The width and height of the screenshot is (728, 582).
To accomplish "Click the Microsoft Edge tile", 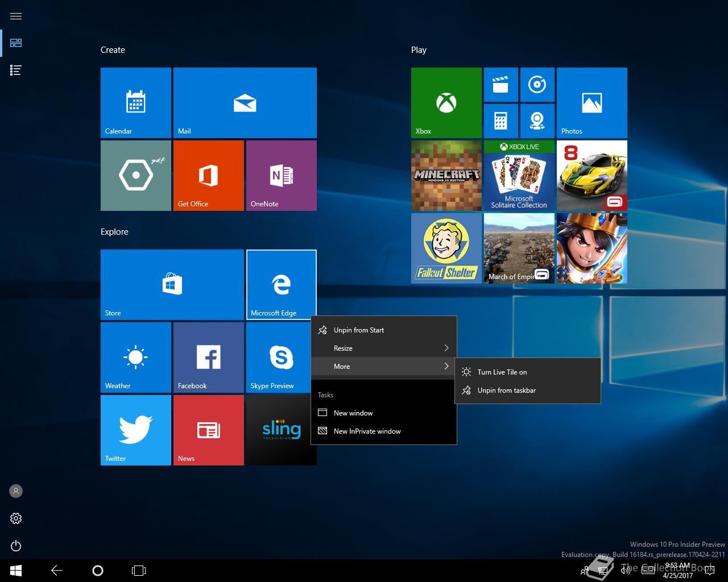I will point(282,285).
